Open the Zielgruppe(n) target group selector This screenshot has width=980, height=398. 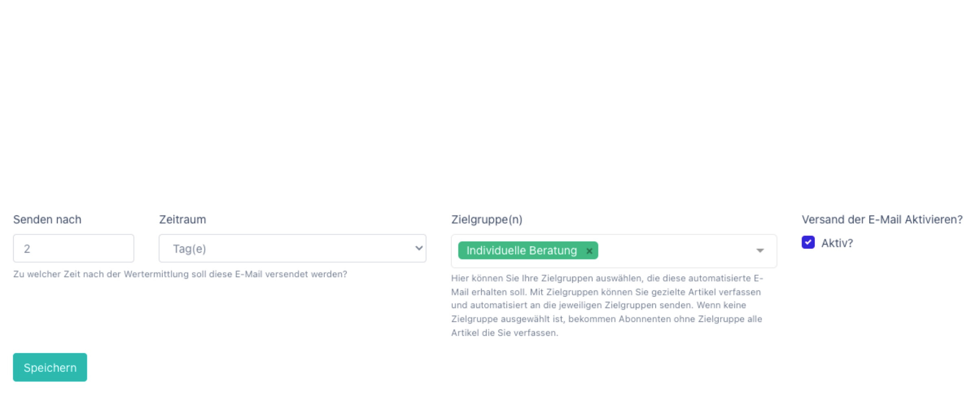click(669, 251)
